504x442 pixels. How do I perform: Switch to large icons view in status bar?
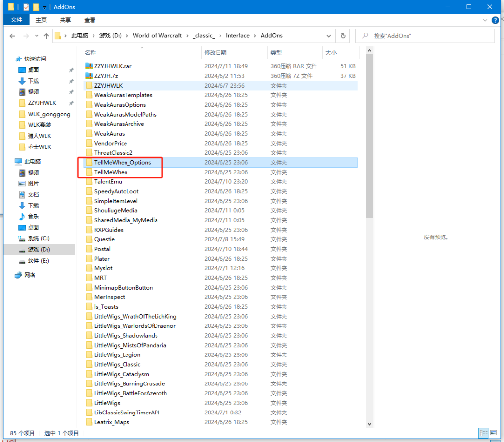click(x=492, y=433)
